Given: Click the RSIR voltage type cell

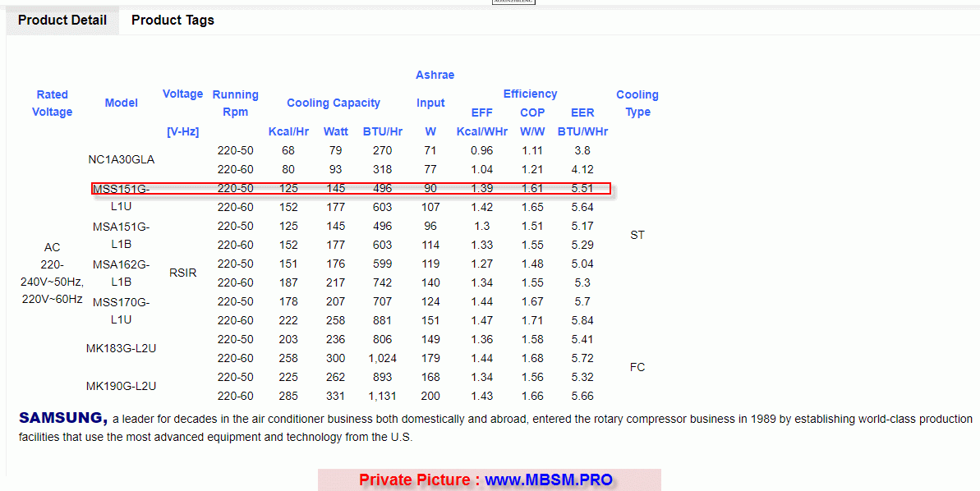Looking at the screenshot, I should [182, 273].
